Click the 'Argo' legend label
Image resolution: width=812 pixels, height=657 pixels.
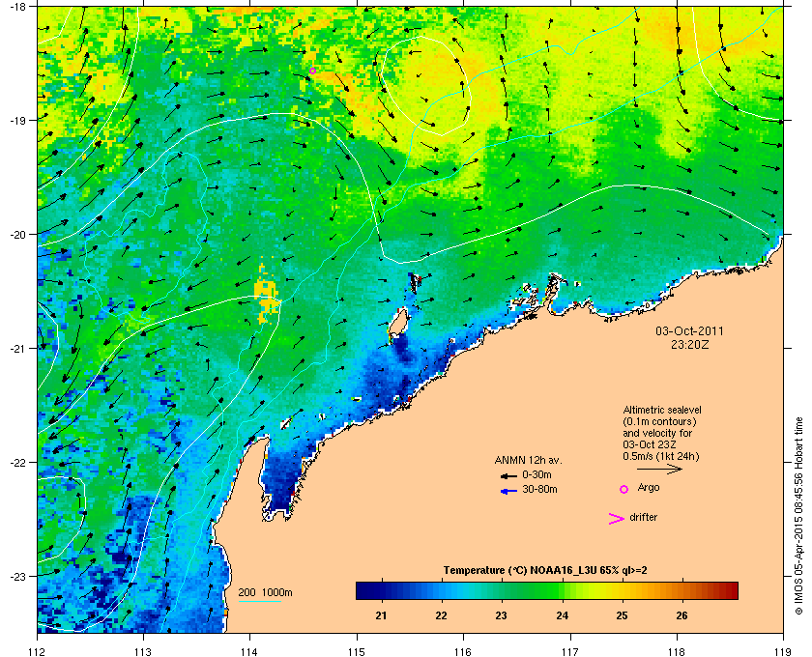coord(649,488)
